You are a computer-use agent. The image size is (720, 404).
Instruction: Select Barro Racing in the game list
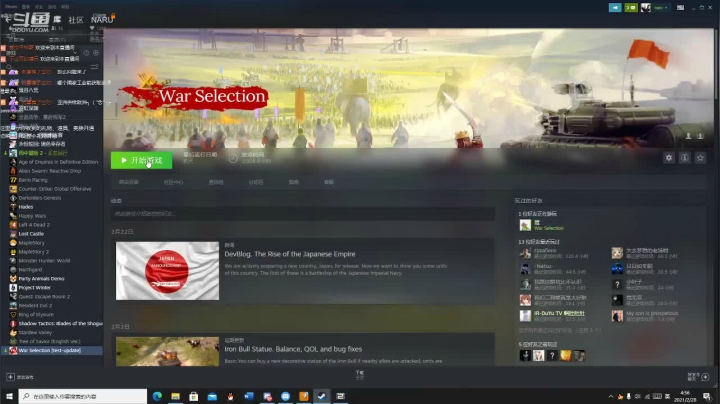[33, 180]
